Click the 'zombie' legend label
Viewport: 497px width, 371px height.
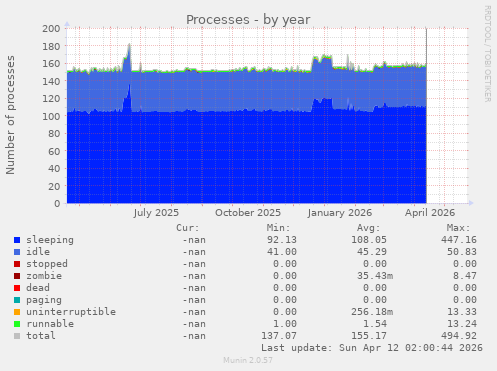coord(44,276)
